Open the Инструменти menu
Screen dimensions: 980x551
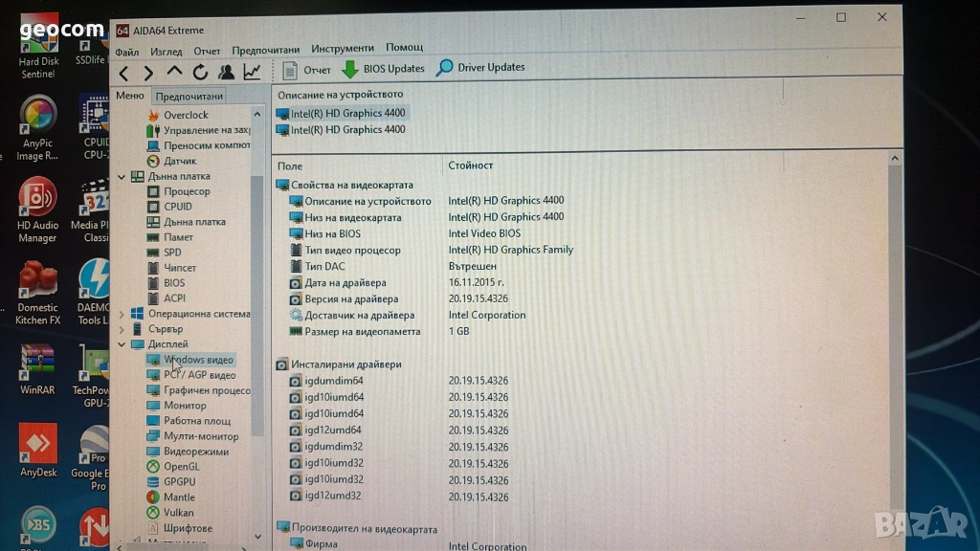coord(343,49)
